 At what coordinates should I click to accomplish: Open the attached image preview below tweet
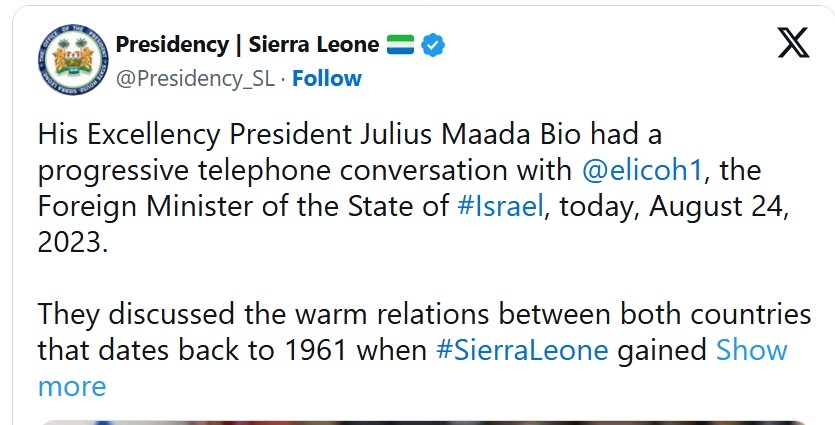click(423, 423)
